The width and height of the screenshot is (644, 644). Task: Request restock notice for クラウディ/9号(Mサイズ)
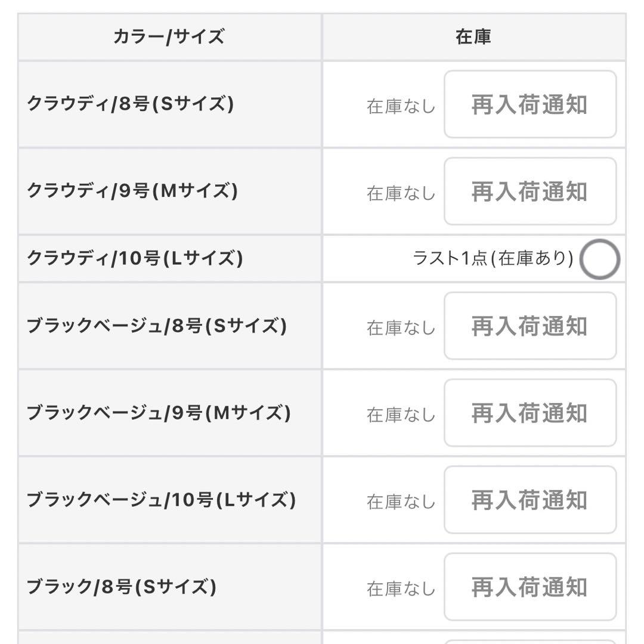[530, 191]
